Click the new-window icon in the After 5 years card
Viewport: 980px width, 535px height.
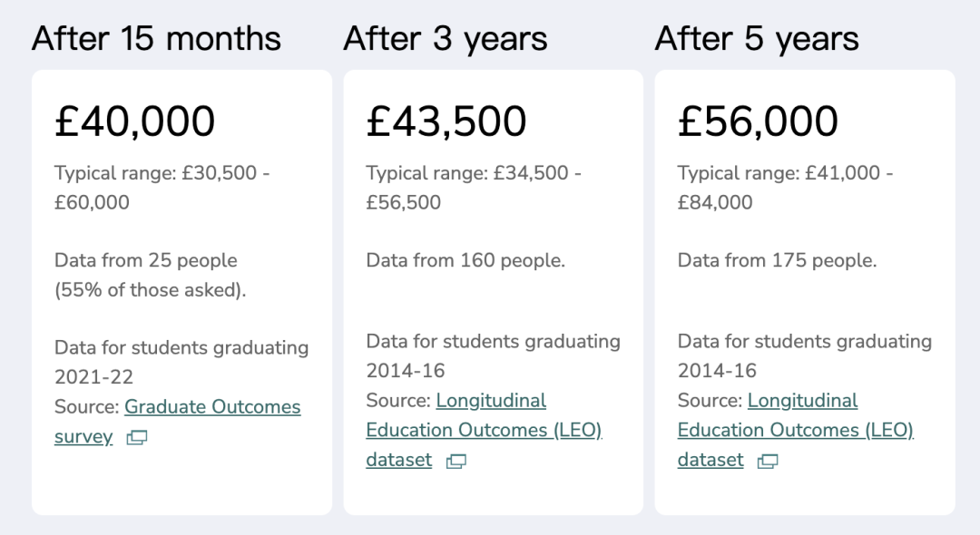coord(768,462)
